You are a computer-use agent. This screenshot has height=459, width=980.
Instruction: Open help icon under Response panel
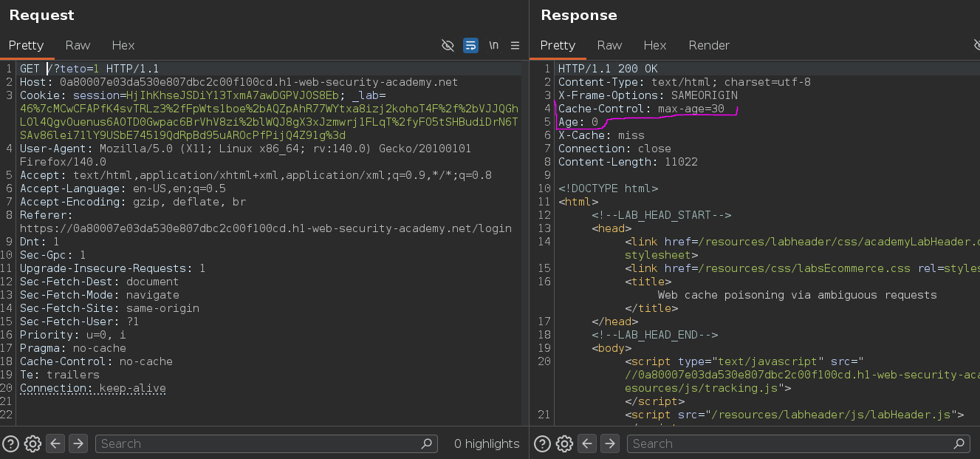click(x=542, y=443)
